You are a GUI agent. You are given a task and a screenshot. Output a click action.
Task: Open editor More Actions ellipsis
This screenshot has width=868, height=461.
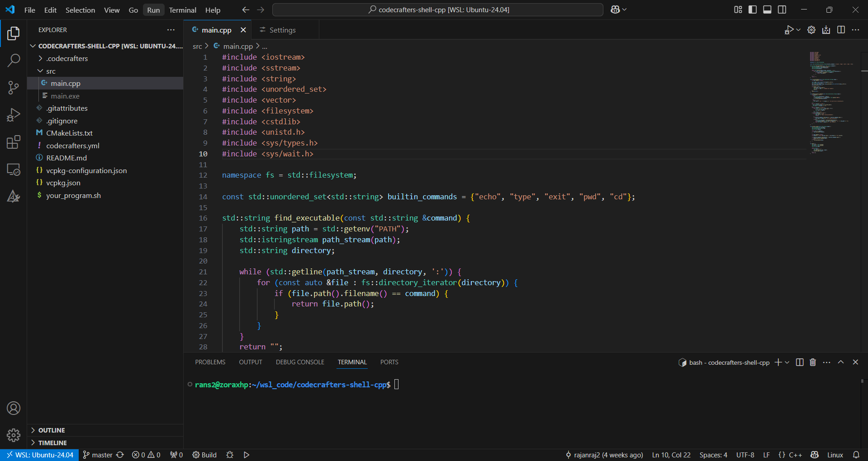pos(855,30)
